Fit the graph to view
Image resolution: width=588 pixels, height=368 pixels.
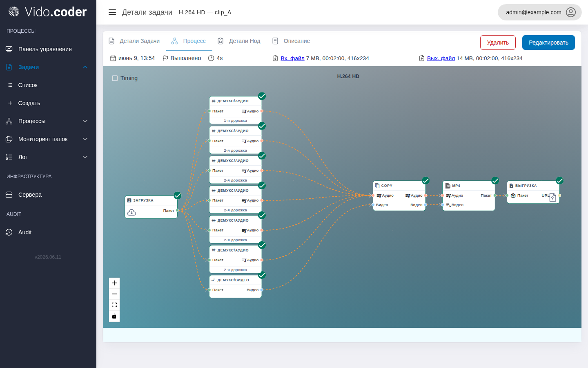pos(114,305)
